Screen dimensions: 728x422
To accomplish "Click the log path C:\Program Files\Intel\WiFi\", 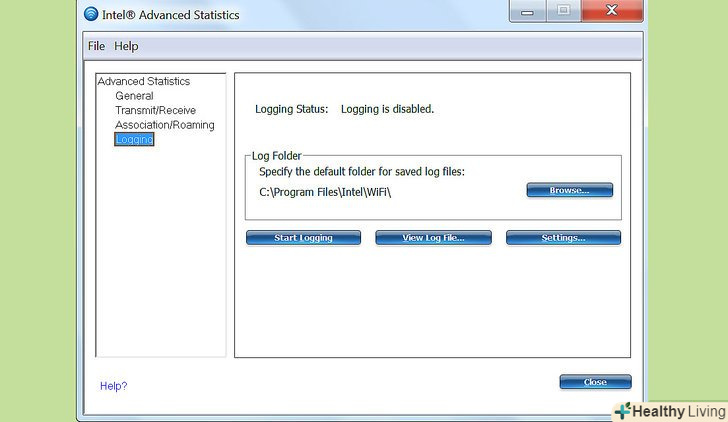I will click(x=325, y=192).
